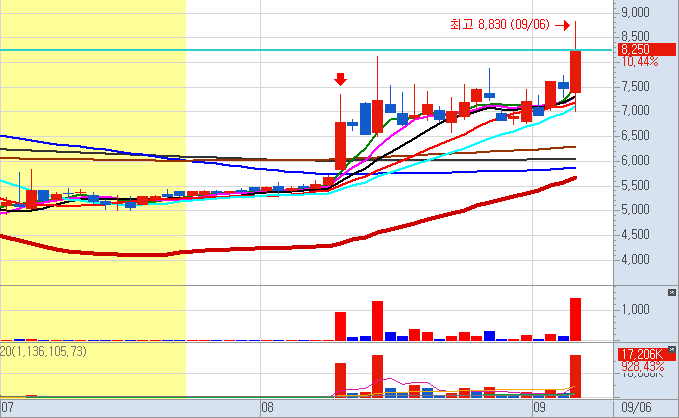
Task: Close the volume panel with its X icon
Action: point(672,293)
